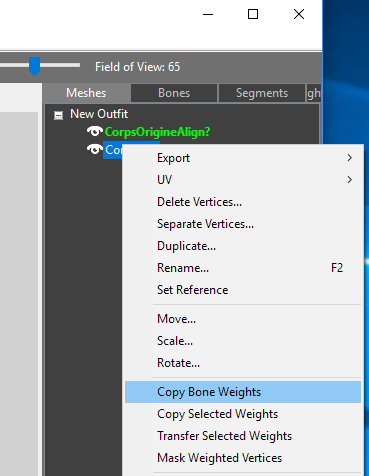Choose Delete Vertices... from context menu

click(x=243, y=202)
